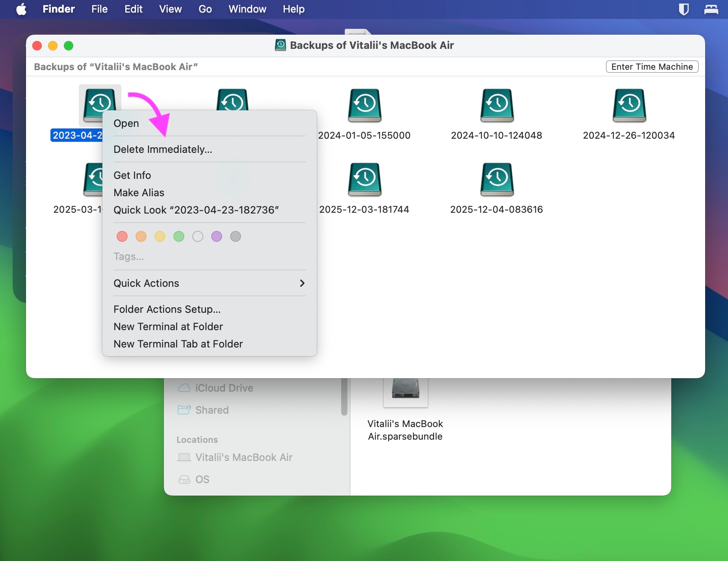Click the 2025-12-04-083616 backup name

(x=497, y=210)
